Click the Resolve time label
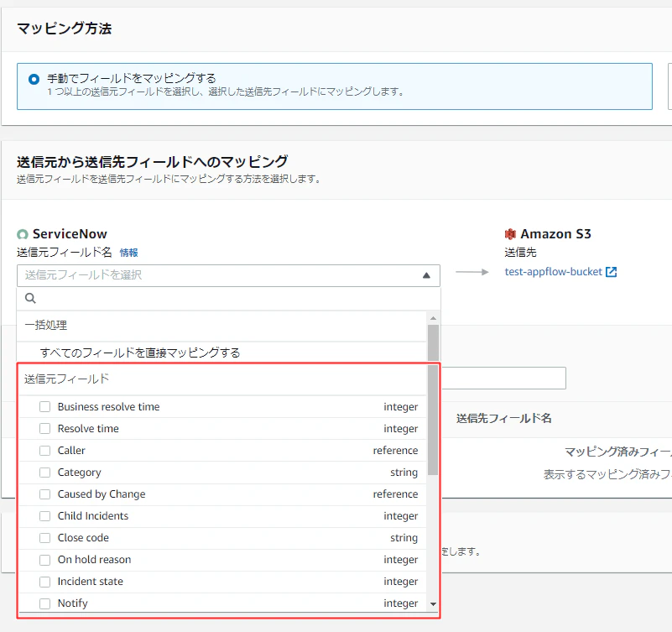The image size is (672, 632). click(88, 428)
